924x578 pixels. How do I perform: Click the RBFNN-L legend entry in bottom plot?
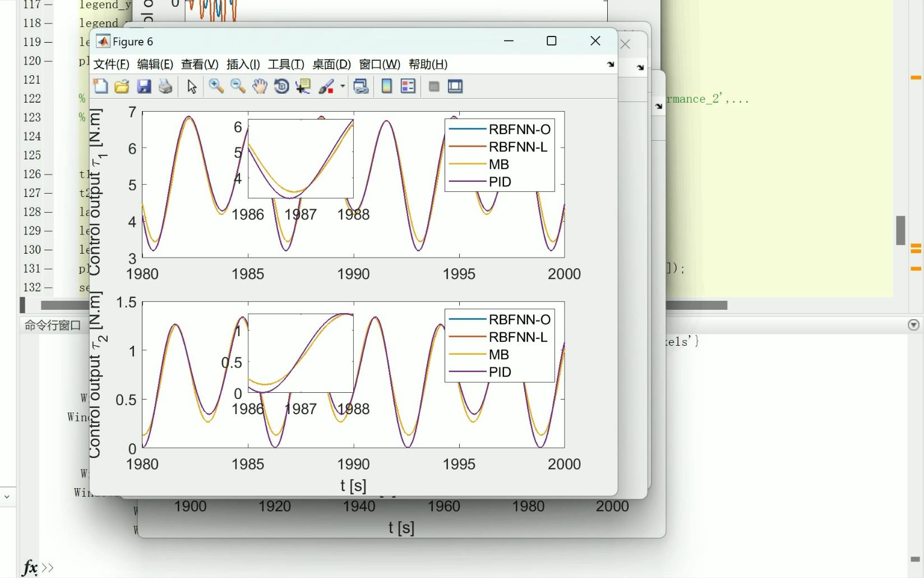[x=498, y=337]
